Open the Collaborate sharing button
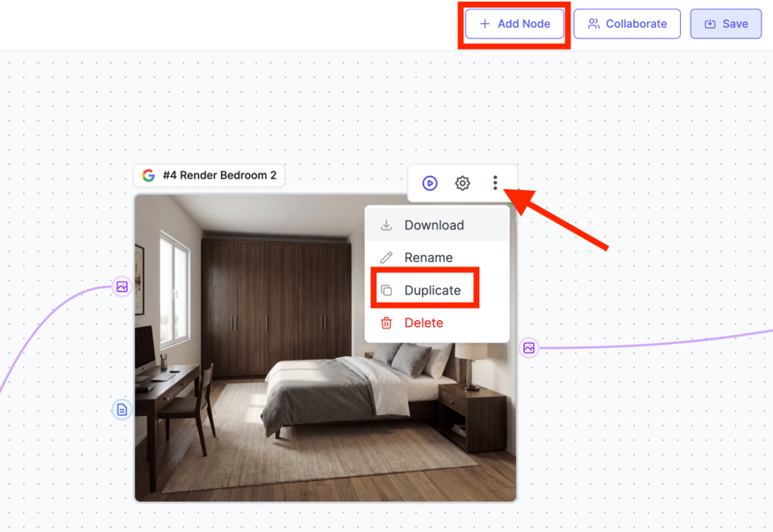This screenshot has width=773, height=532. tap(627, 24)
